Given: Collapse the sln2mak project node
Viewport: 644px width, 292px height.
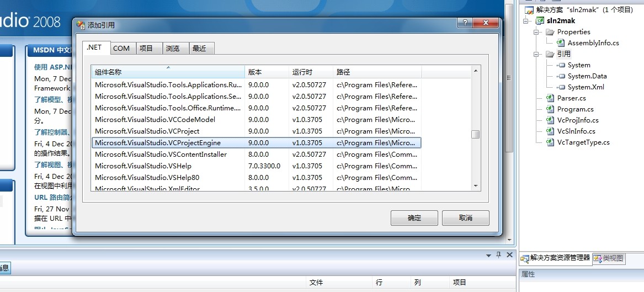Looking at the screenshot, I should coord(526,21).
